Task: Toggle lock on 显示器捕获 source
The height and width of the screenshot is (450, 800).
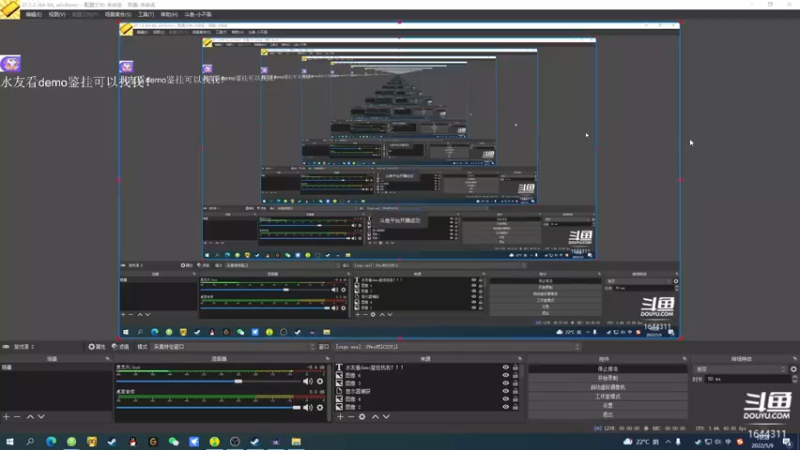Action: click(515, 391)
